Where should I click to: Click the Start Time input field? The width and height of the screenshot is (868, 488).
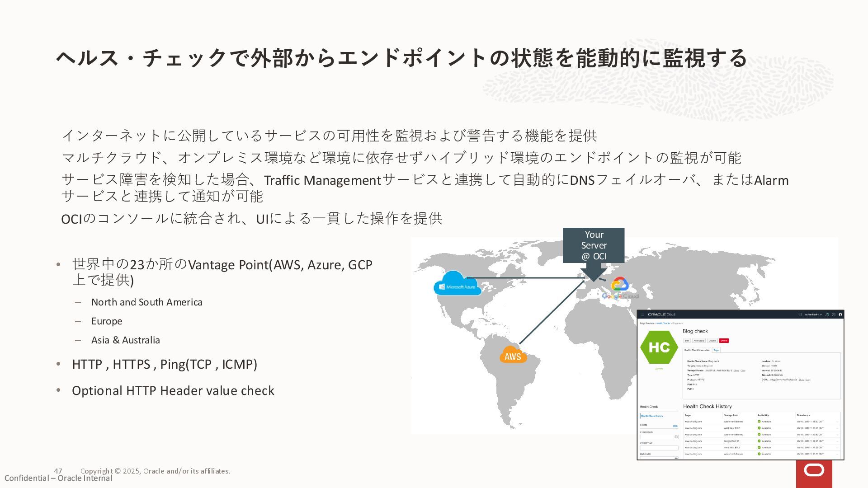[x=659, y=448]
